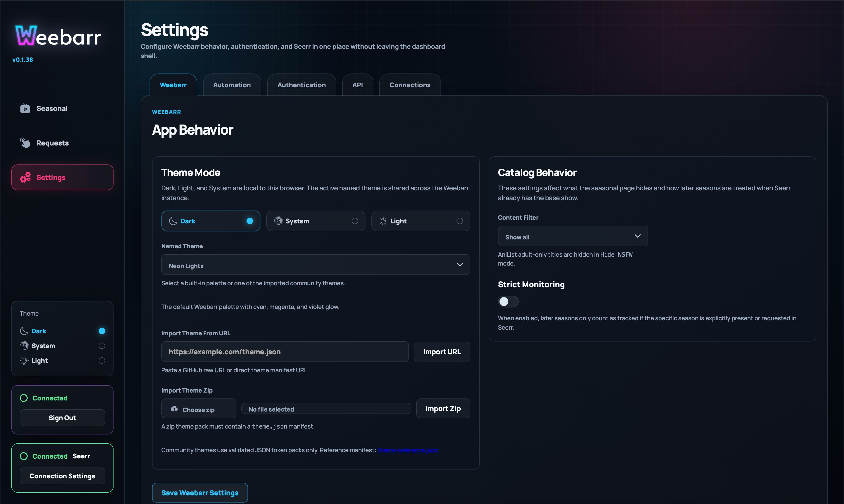
Task: Open the Named Theme Neon Lights dropdown
Action: pyautogui.click(x=315, y=265)
